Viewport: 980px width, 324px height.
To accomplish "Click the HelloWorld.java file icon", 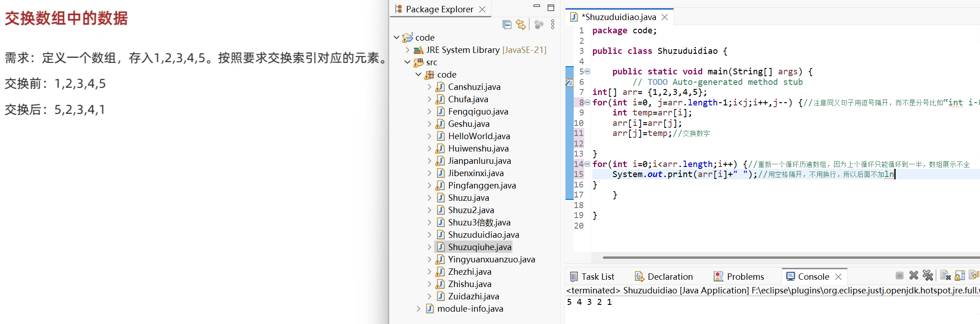I will coord(440,136).
